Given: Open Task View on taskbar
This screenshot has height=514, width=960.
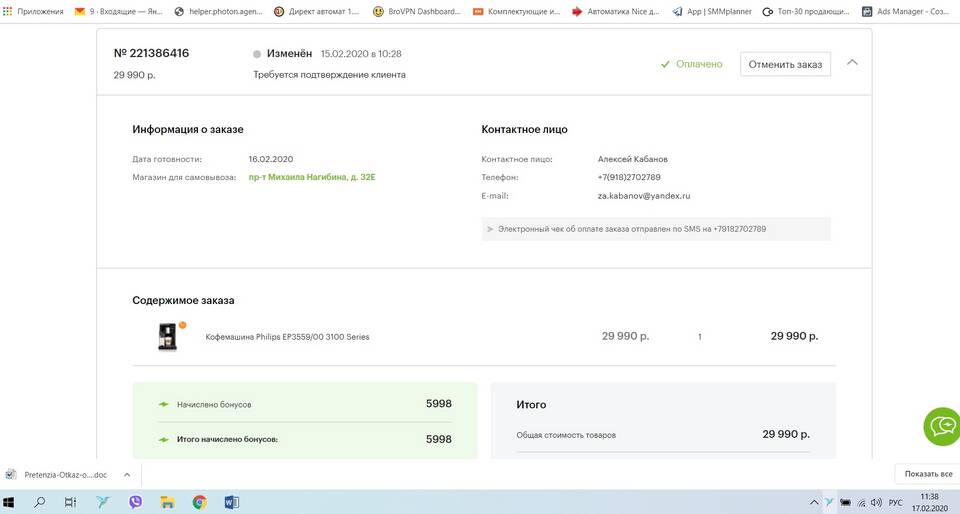Looking at the screenshot, I should (x=70, y=502).
